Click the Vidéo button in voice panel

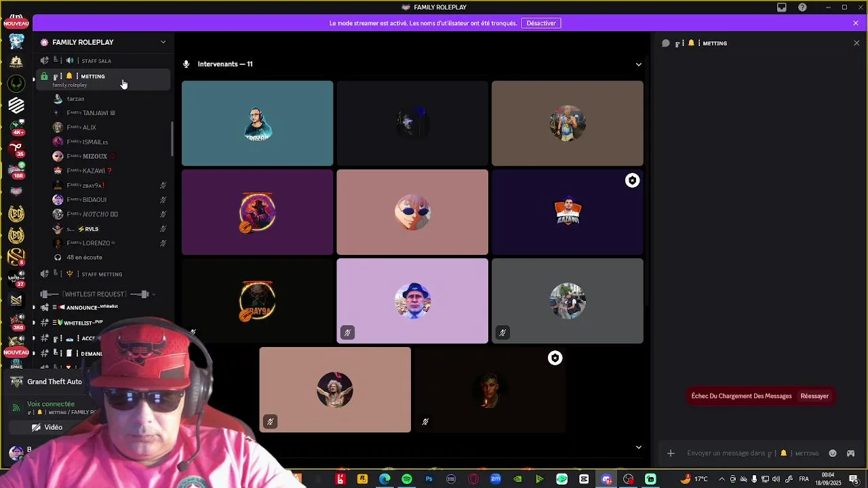click(47, 428)
